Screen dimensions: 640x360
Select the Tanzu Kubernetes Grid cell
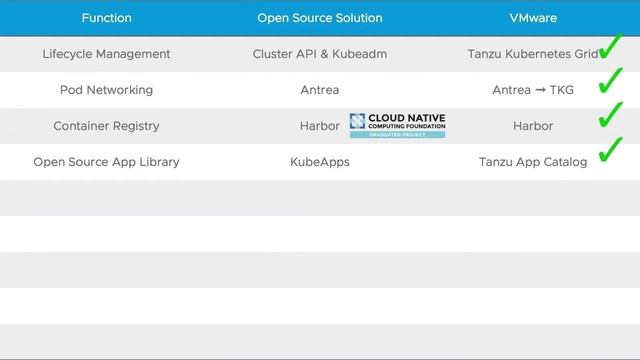coord(533,54)
